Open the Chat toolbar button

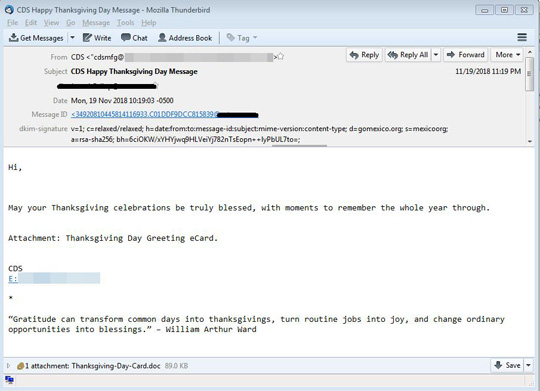[134, 38]
